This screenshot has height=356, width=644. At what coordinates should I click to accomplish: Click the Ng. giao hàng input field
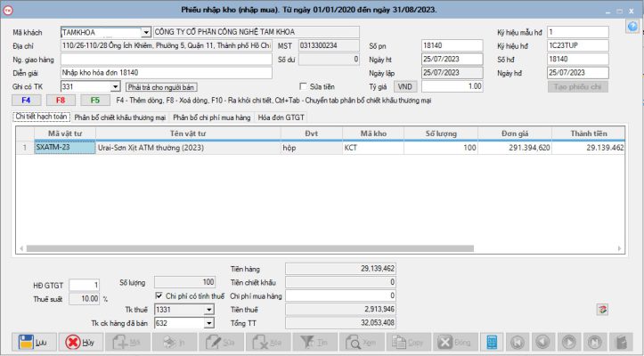[167, 60]
